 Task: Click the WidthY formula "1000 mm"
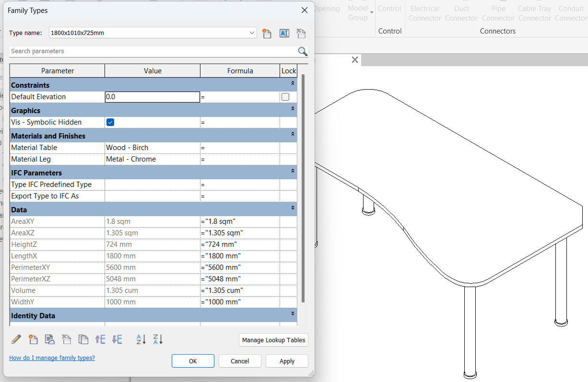point(223,302)
